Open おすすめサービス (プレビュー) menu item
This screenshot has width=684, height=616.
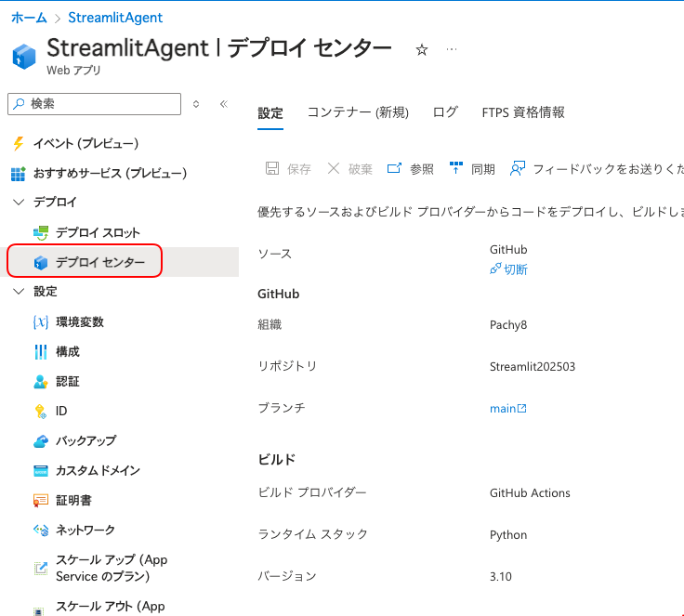(x=110, y=173)
